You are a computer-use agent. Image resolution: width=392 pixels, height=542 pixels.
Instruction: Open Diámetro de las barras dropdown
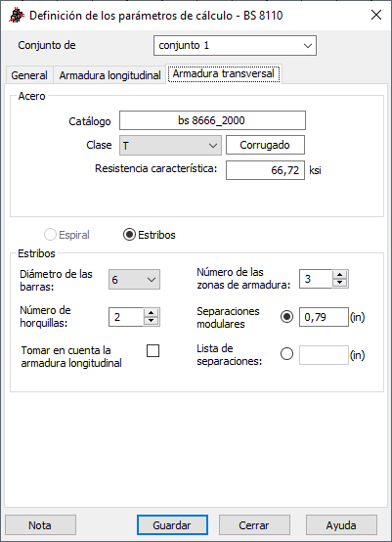[x=134, y=279]
